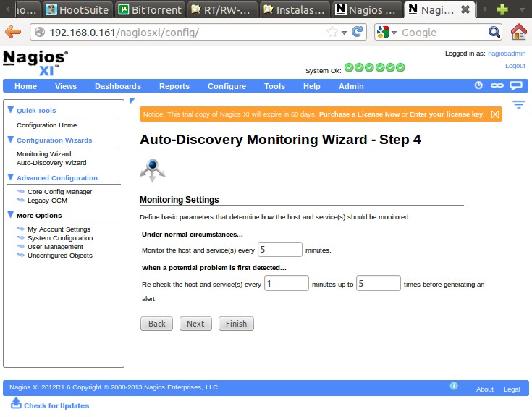Switch to the HootSuite browser tab
The image size is (532, 417).
tap(77, 9)
